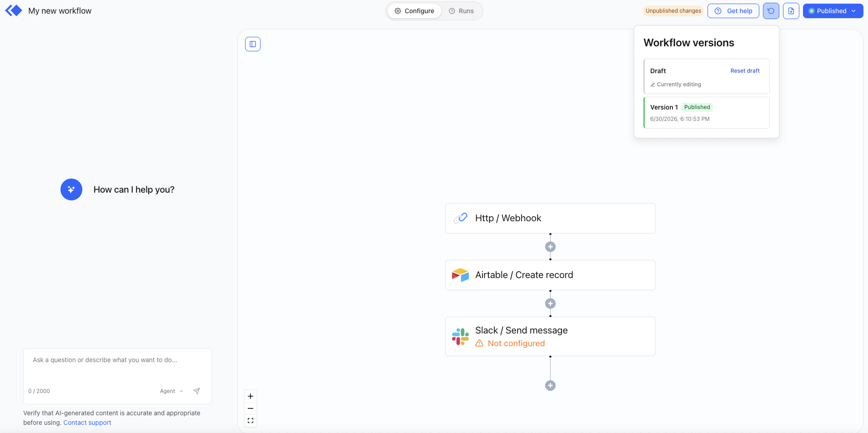Viewport: 868px width, 433px height.
Task: Click the Reset draft link
Action: click(x=745, y=71)
